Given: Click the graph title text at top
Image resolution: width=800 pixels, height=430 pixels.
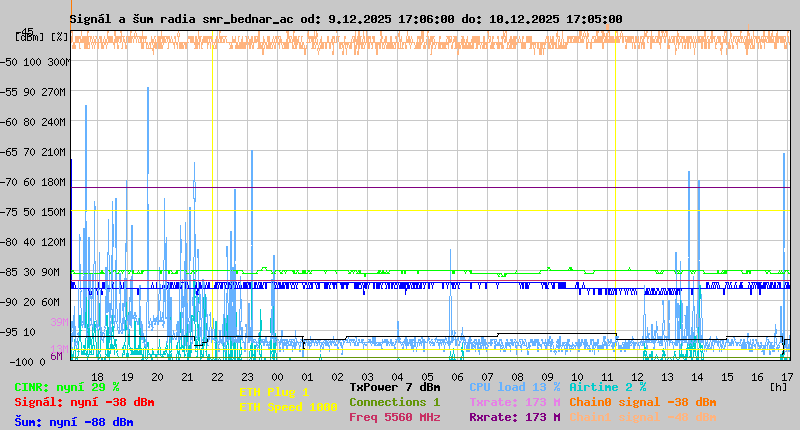Looking at the screenshot, I should [345, 19].
